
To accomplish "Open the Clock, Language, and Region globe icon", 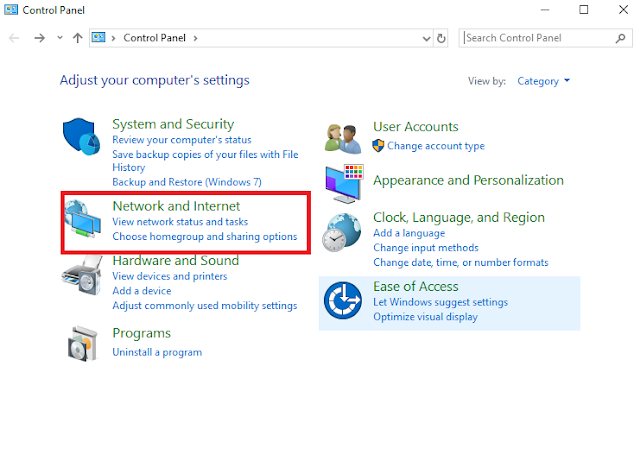I will click(342, 233).
